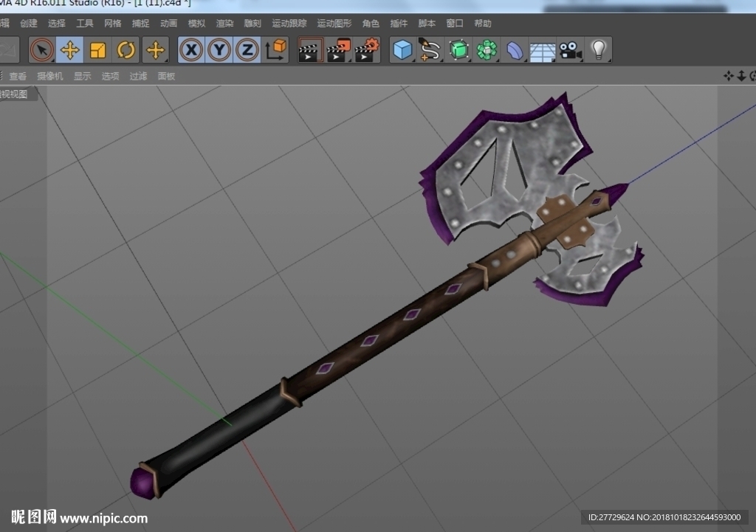This screenshot has height=532, width=756.
Task: Toggle X axis lock
Action: [191, 50]
